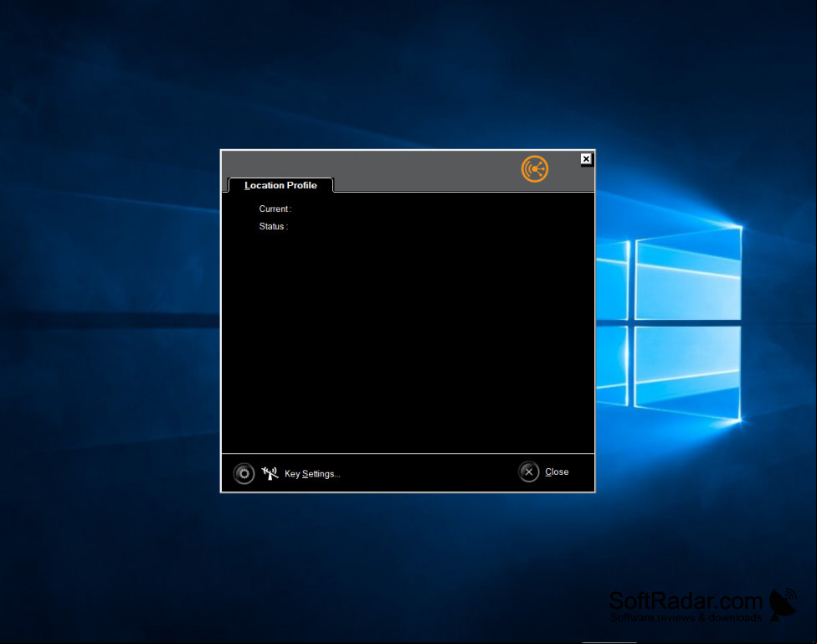Click the circular X icon beside Close
Viewport: 817px width, 644px height.
click(x=528, y=472)
